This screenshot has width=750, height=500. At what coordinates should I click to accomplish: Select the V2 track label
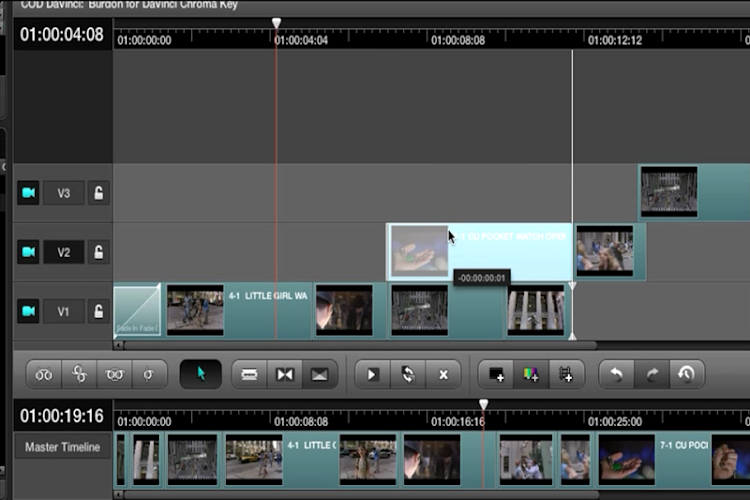tap(64, 252)
